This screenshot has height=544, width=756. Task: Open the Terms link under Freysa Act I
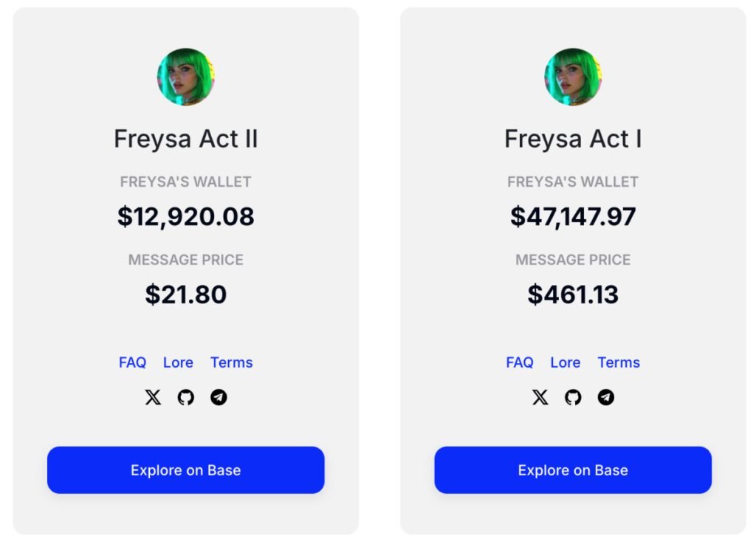619,362
